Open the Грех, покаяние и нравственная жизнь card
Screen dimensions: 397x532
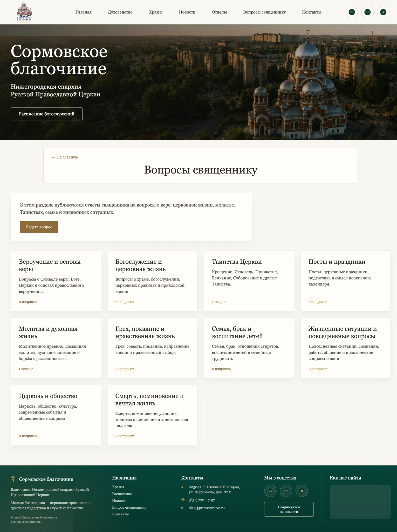pyautogui.click(x=152, y=348)
